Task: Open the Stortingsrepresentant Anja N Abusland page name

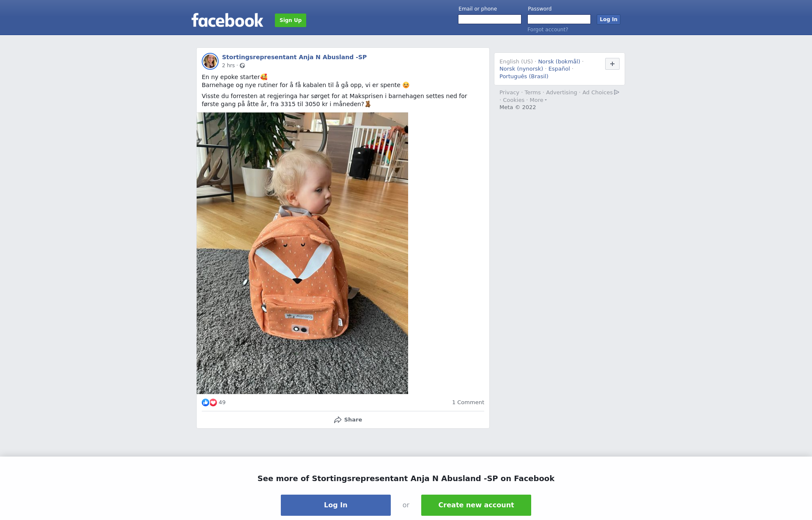Action: [x=294, y=57]
